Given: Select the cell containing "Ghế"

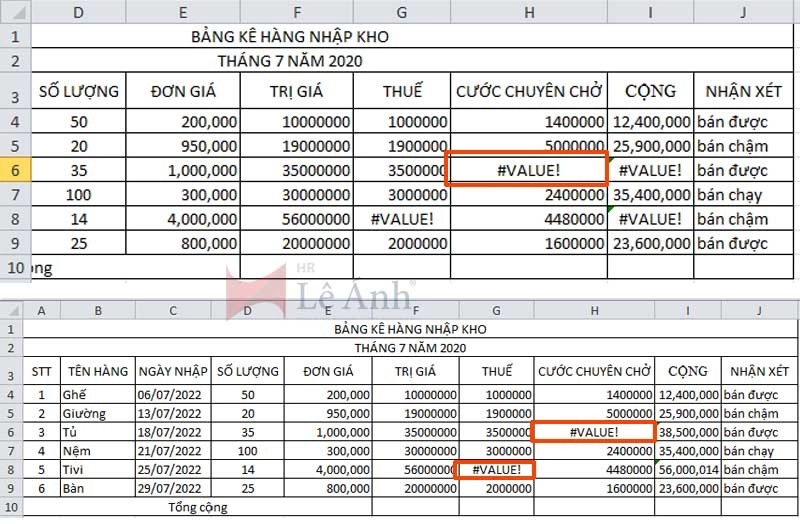Looking at the screenshot, I should 97,395.
